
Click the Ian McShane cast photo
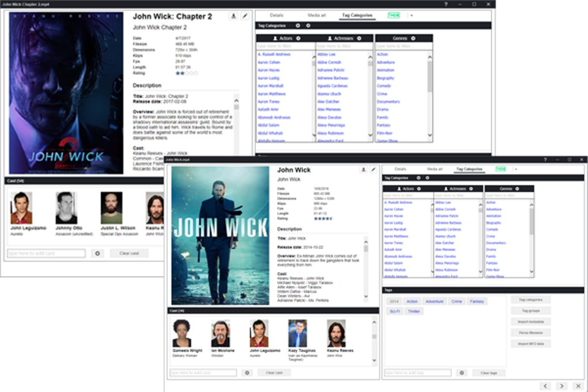click(220, 333)
